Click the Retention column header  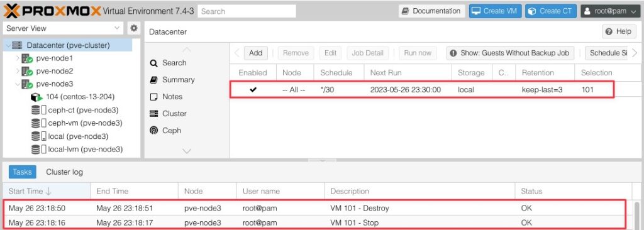[x=545, y=73]
